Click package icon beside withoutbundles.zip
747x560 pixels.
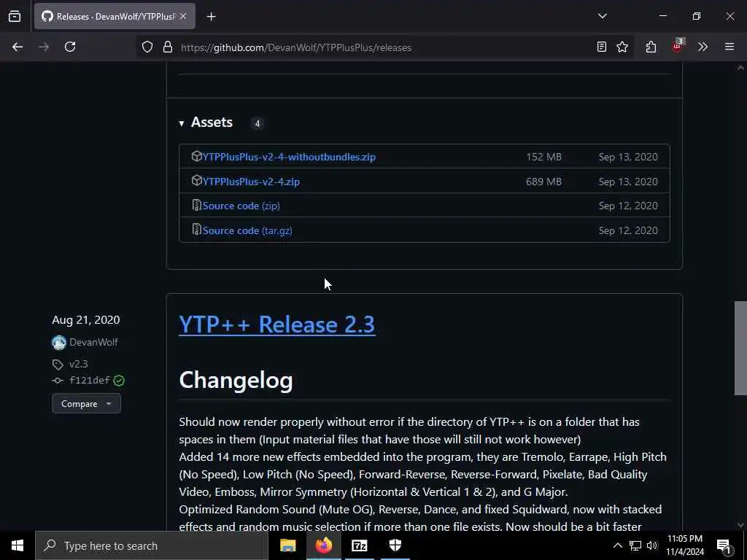tap(196, 156)
